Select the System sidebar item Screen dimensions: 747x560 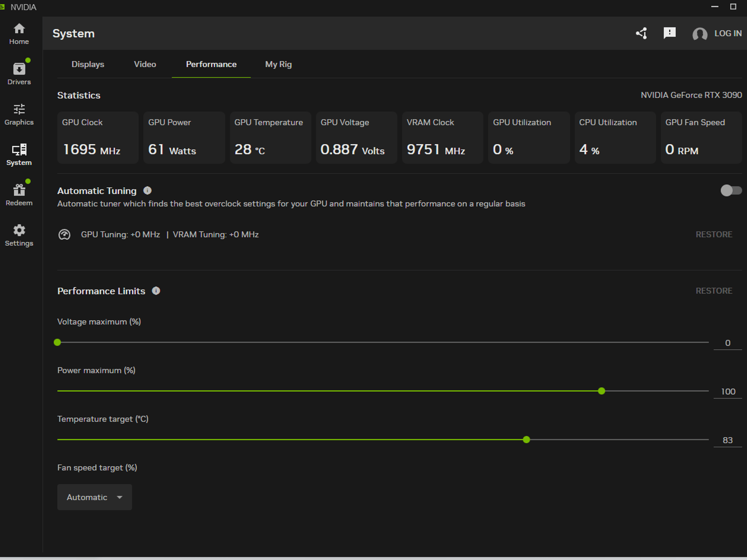(x=19, y=155)
